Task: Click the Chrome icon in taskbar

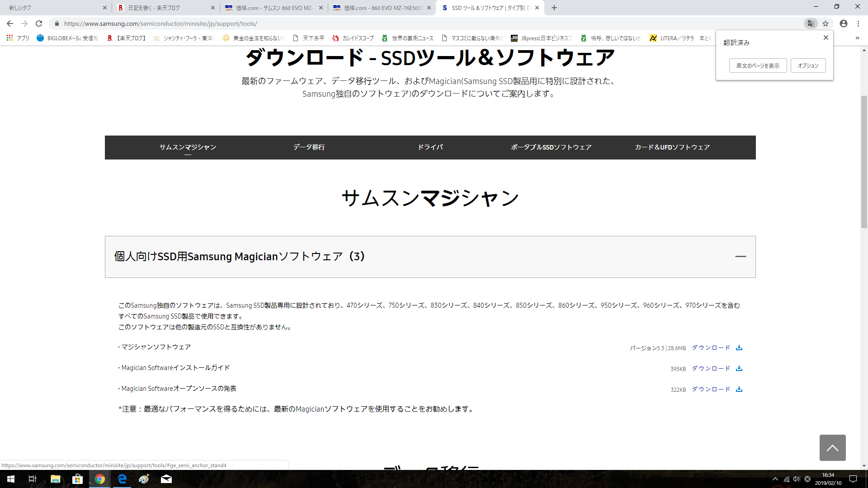Action: pos(99,479)
